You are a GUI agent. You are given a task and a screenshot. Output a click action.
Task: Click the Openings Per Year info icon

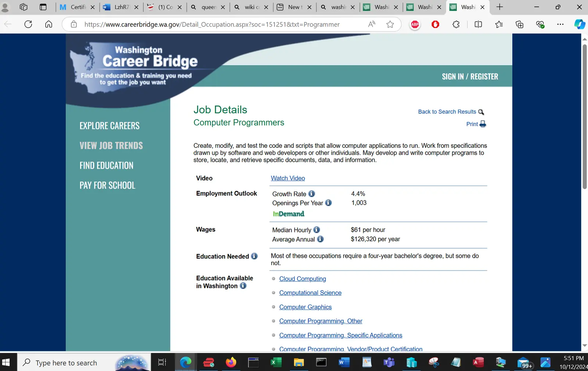tap(329, 203)
